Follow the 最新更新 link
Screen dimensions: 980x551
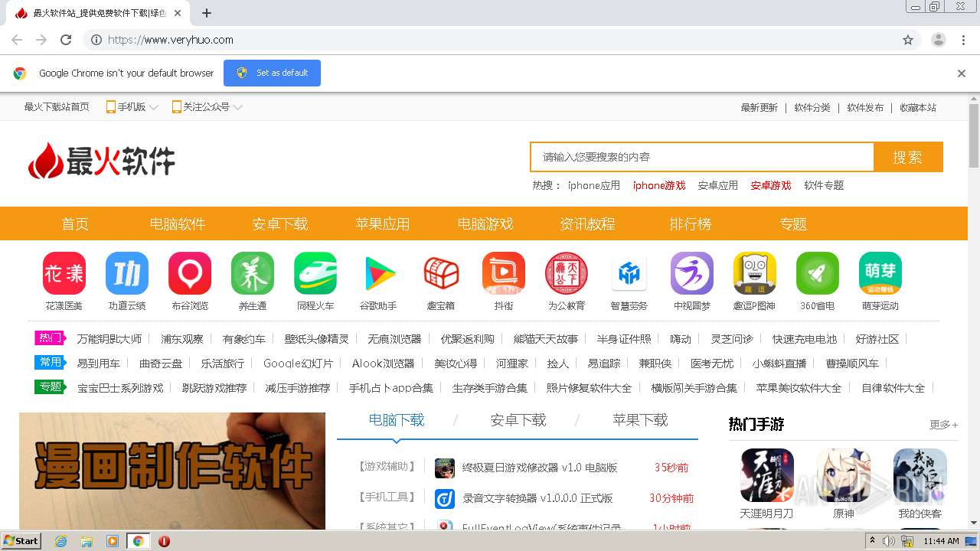point(759,108)
